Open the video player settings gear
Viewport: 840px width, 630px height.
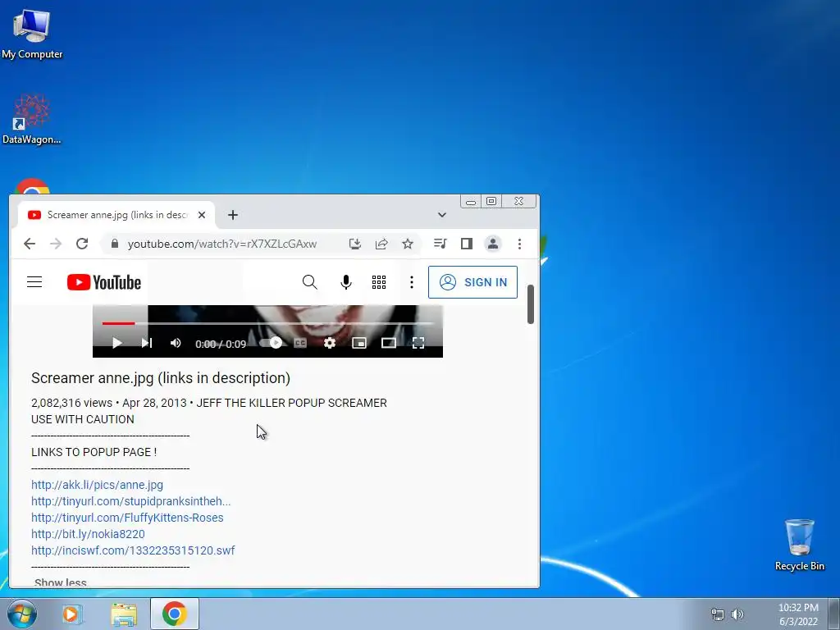[x=330, y=343]
